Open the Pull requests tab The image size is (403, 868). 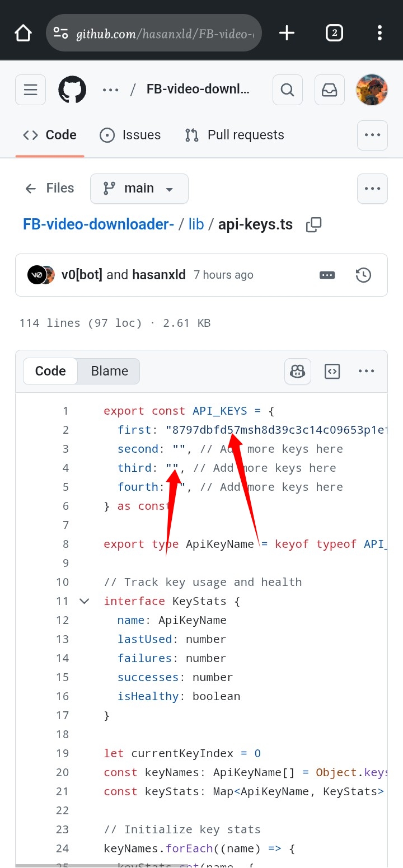(x=235, y=135)
